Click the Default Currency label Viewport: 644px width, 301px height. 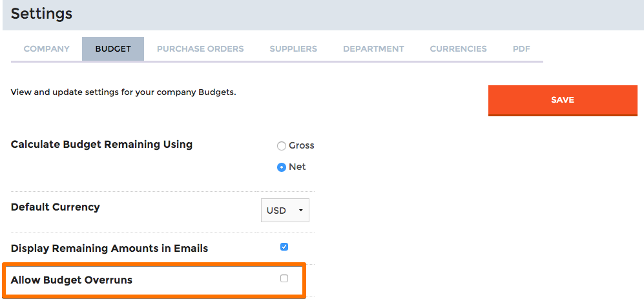(56, 207)
